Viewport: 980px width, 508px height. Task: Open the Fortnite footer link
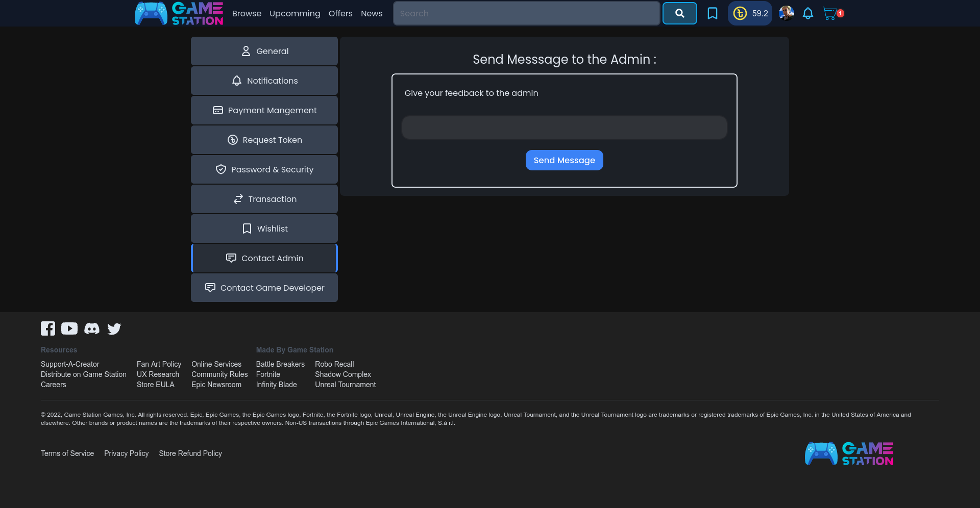click(268, 374)
